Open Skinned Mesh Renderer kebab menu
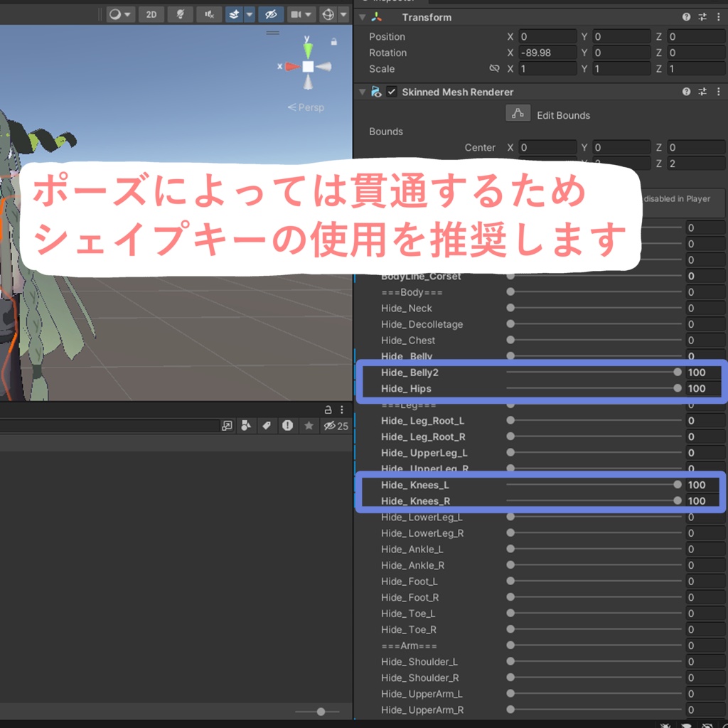The image size is (728, 728). tap(719, 92)
